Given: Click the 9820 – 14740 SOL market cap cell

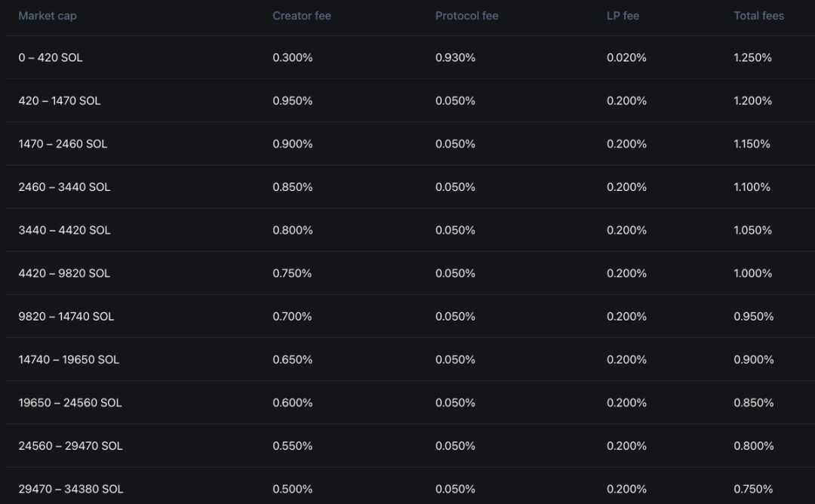Looking at the screenshot, I should pos(66,316).
